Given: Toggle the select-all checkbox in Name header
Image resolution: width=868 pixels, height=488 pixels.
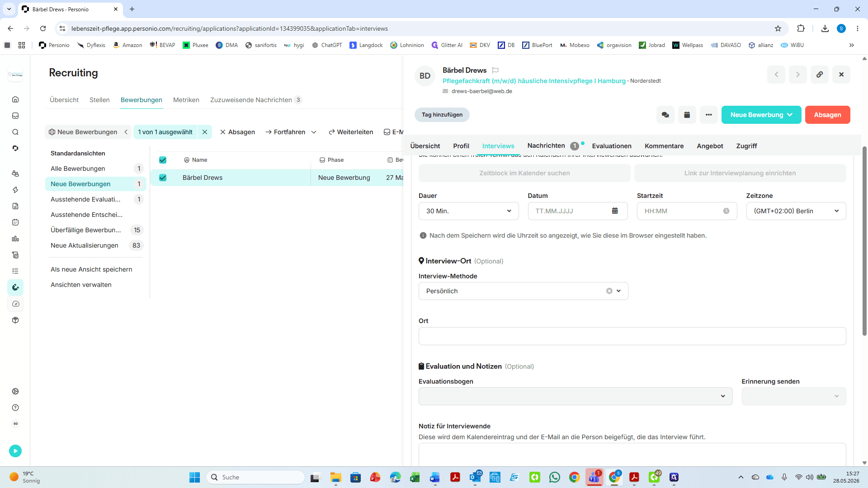Looking at the screenshot, I should point(163,160).
